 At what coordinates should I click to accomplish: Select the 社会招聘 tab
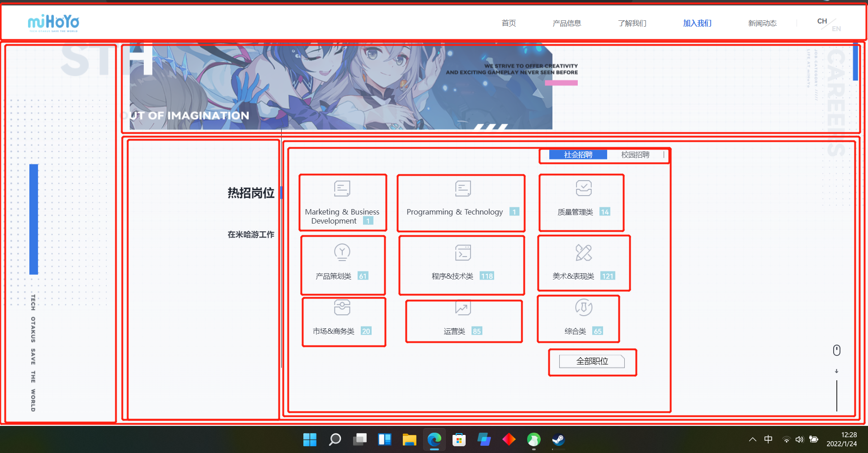(x=578, y=155)
